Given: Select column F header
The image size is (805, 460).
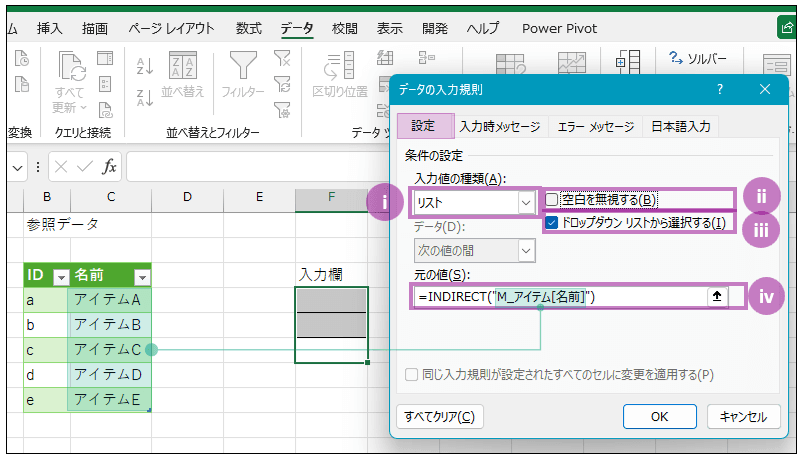Looking at the screenshot, I should [x=332, y=197].
